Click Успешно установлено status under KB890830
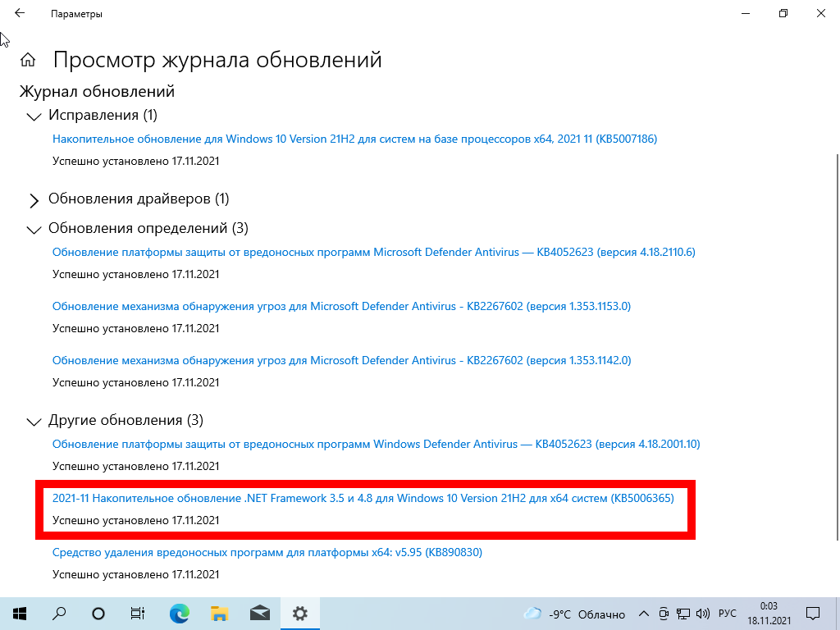Screen dimensions: 840x630 point(136,574)
